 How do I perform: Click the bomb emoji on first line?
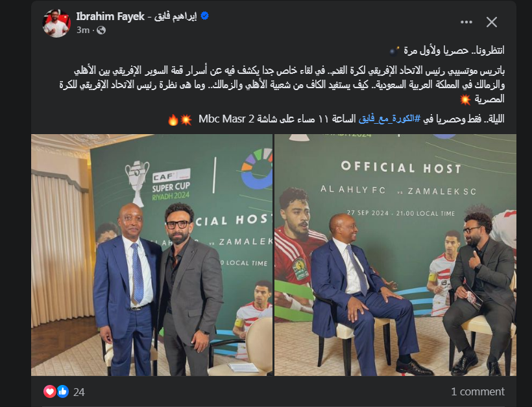click(x=394, y=51)
